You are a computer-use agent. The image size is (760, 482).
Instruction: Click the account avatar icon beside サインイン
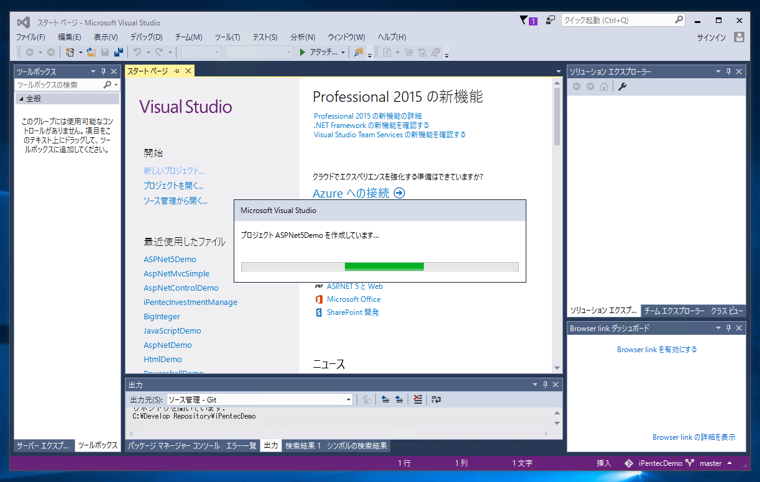[x=739, y=37]
